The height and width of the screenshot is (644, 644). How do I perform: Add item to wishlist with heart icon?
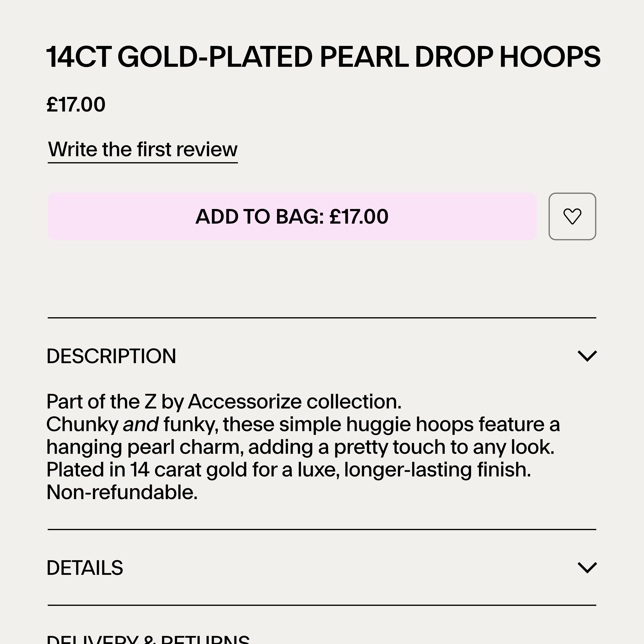coord(572,216)
